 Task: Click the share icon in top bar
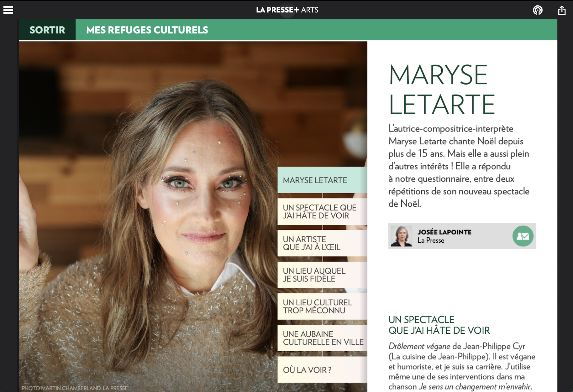[x=562, y=10]
